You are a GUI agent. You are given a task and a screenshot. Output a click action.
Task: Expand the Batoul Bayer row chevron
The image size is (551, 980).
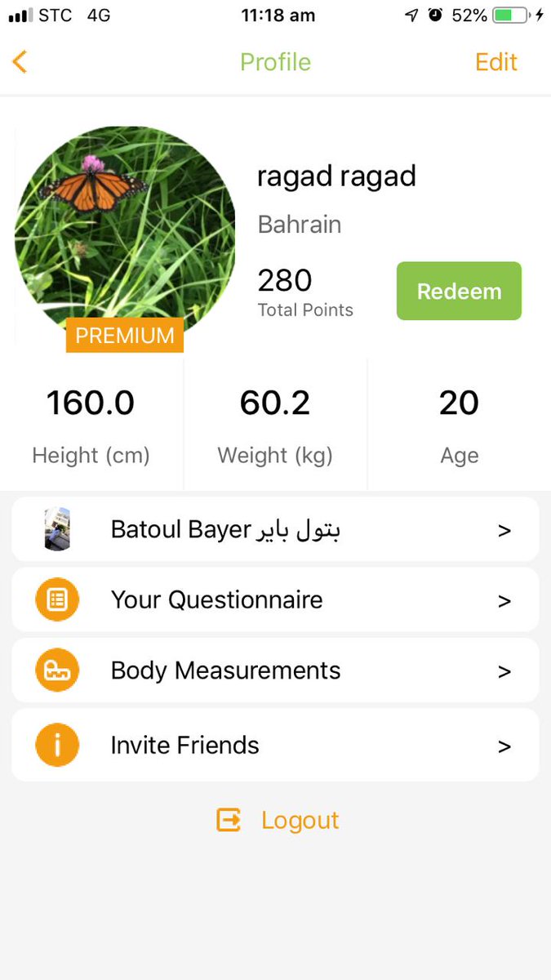[x=504, y=530]
